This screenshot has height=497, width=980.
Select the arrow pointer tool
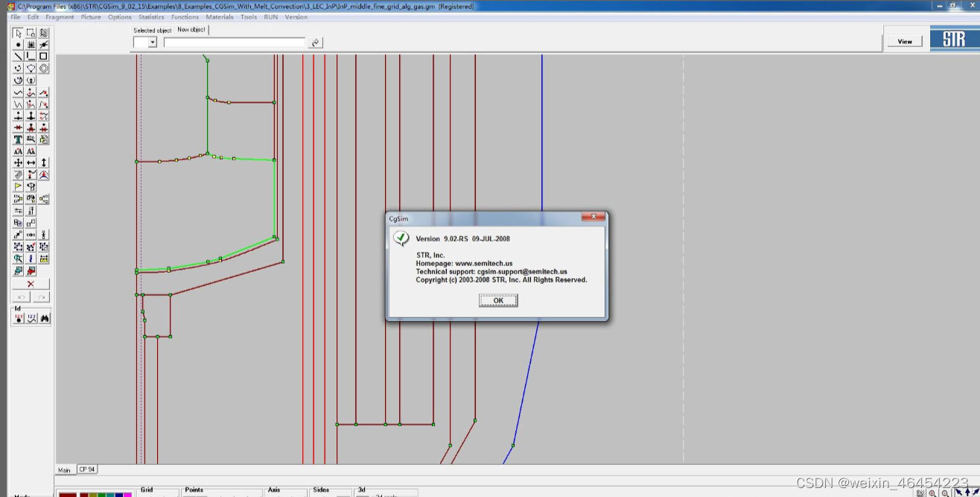[18, 33]
